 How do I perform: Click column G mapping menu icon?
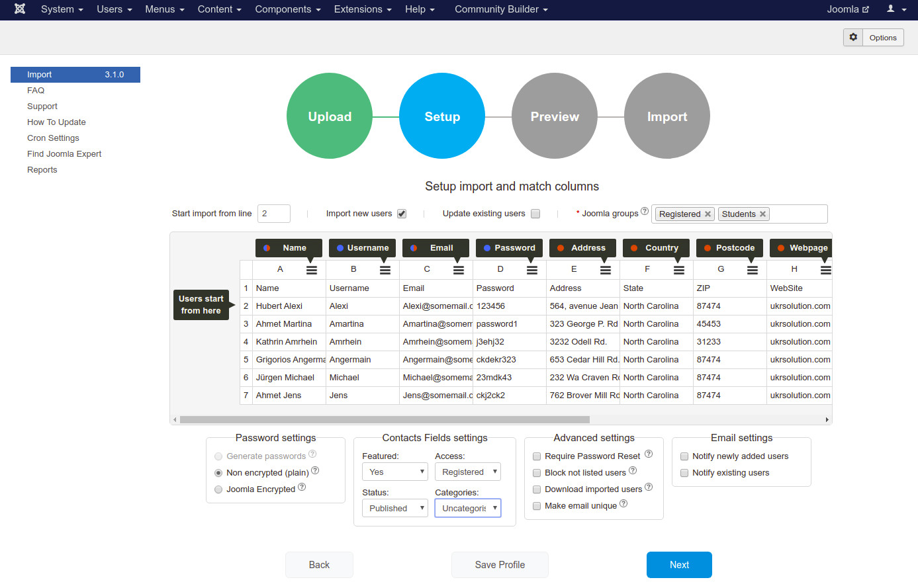[753, 270]
